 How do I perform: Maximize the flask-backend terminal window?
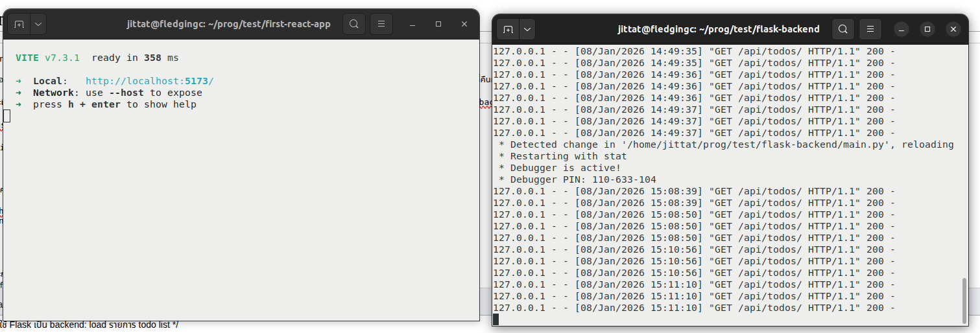click(927, 29)
